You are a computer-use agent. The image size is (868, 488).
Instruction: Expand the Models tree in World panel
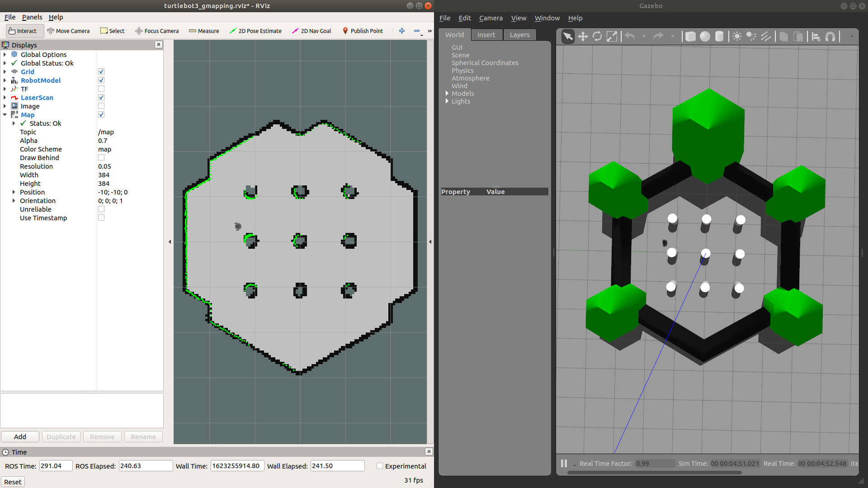(x=447, y=94)
